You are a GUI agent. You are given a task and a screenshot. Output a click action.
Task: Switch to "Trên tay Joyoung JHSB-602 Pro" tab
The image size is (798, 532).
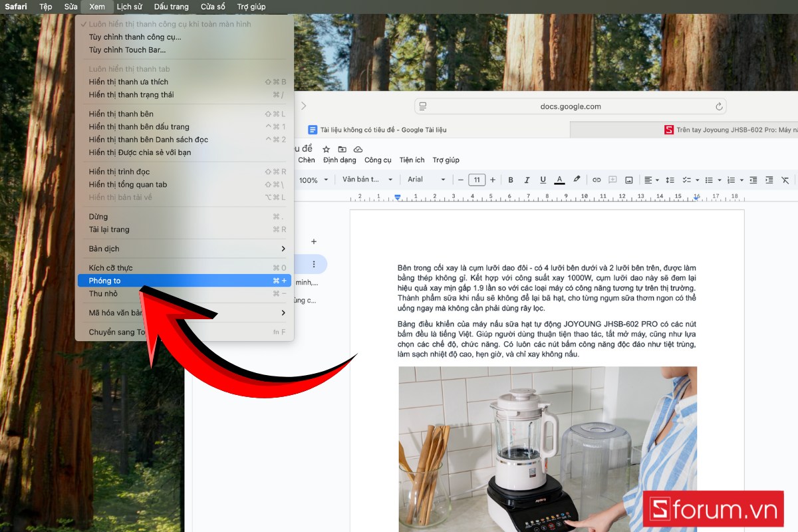(x=684, y=130)
